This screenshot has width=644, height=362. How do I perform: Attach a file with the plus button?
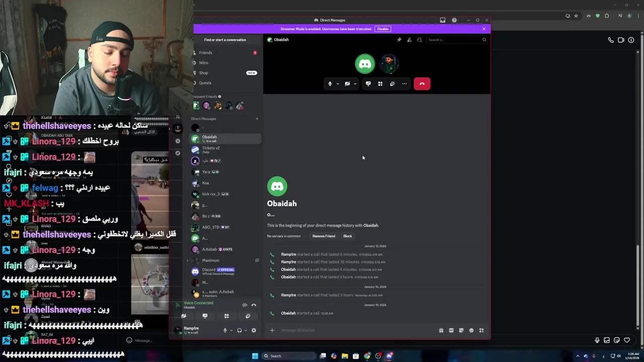tap(272, 330)
